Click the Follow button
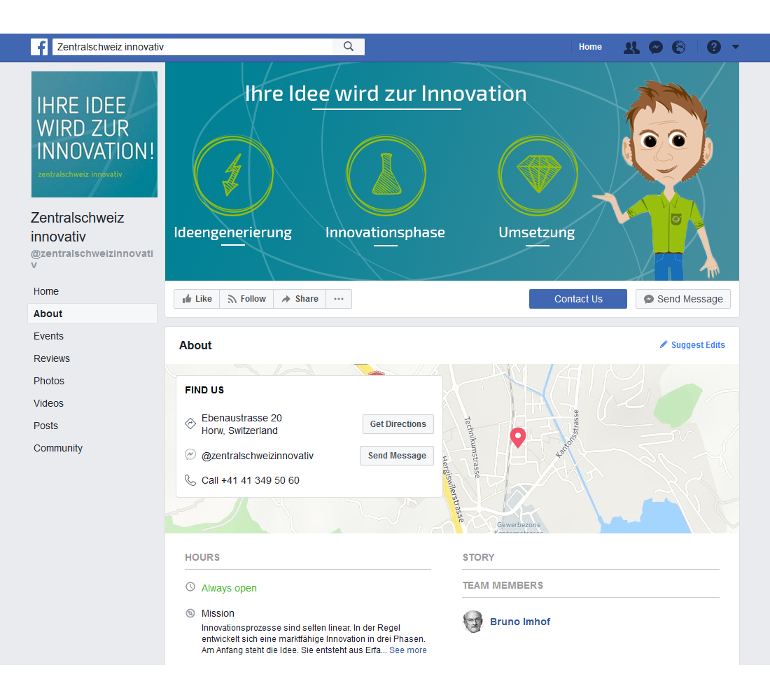 [246, 299]
